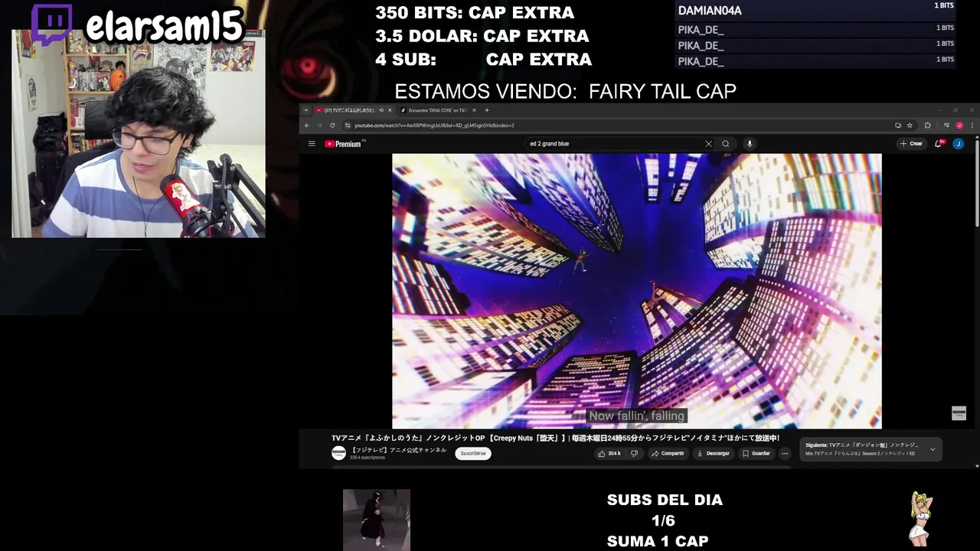Save video with Guardar button

point(756,453)
